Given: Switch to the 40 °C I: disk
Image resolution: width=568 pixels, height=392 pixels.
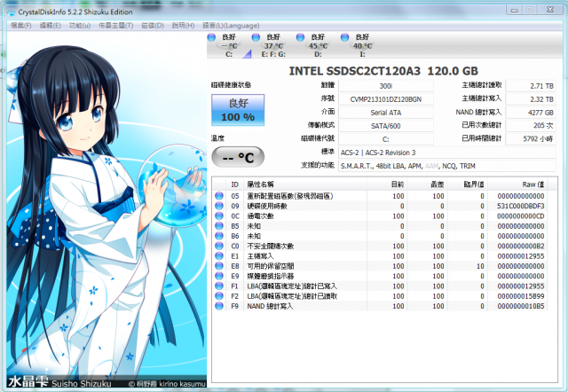Looking at the screenshot, I should (x=362, y=45).
